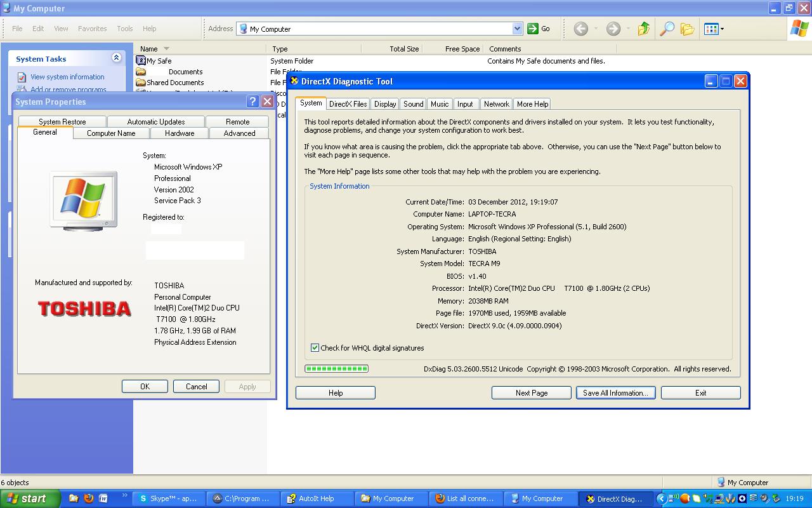Image resolution: width=812 pixels, height=508 pixels.
Task: Click the Back arrow in My Computer toolbar
Action: tap(580, 29)
